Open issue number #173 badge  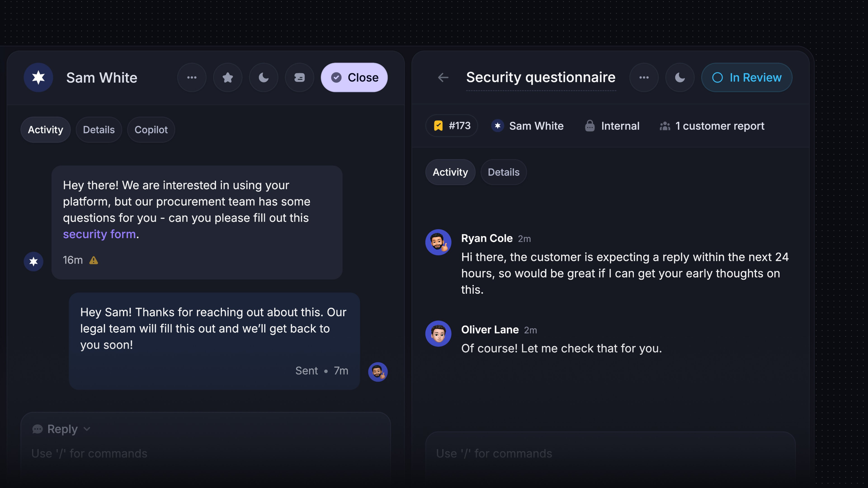(x=452, y=126)
